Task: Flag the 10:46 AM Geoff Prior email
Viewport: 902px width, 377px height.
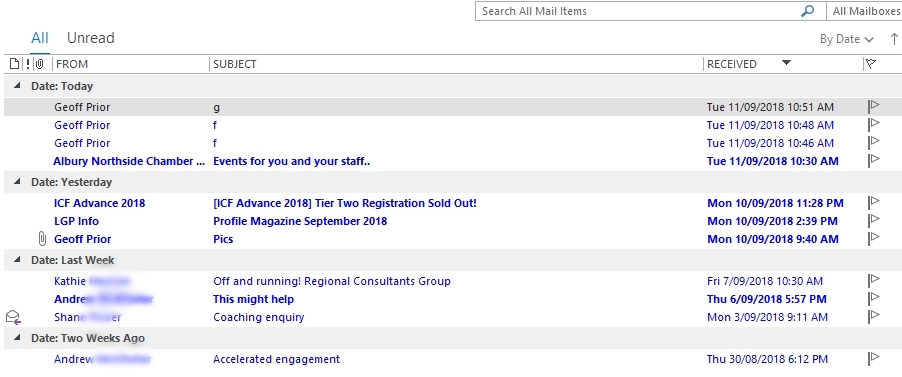Action: 874,142
